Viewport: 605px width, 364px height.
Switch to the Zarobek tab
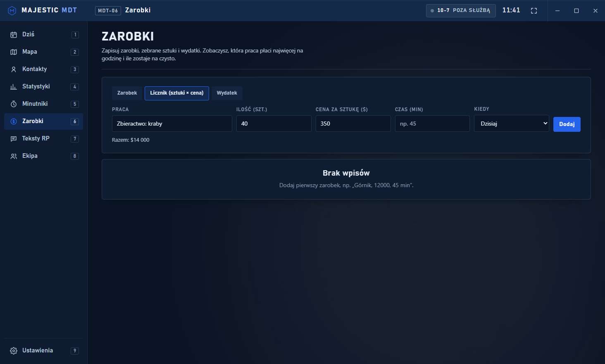pos(127,93)
